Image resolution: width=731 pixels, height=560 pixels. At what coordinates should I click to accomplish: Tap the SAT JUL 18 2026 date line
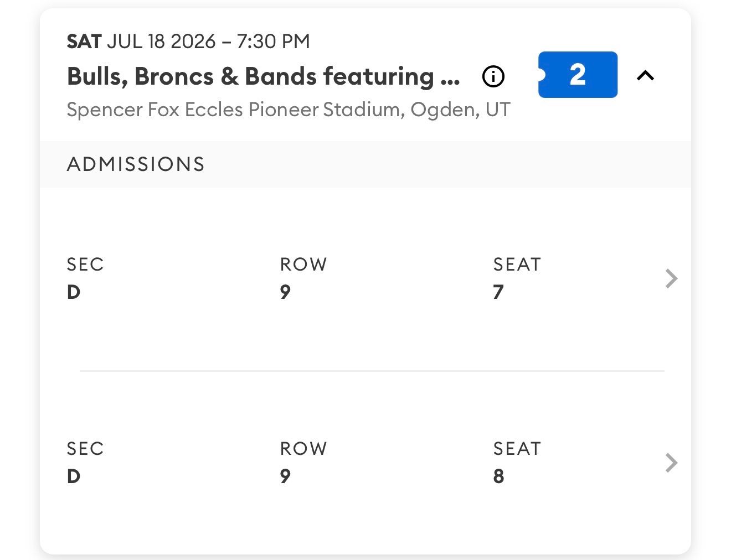pos(188,42)
